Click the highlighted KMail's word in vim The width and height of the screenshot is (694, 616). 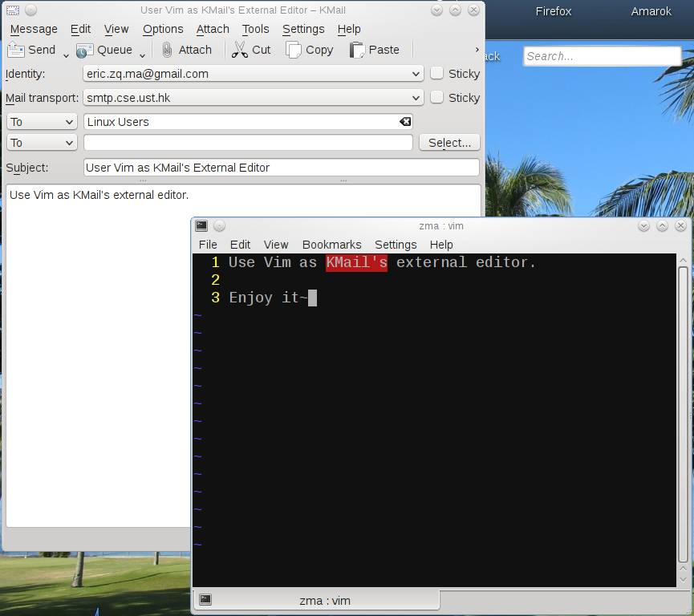(x=356, y=262)
